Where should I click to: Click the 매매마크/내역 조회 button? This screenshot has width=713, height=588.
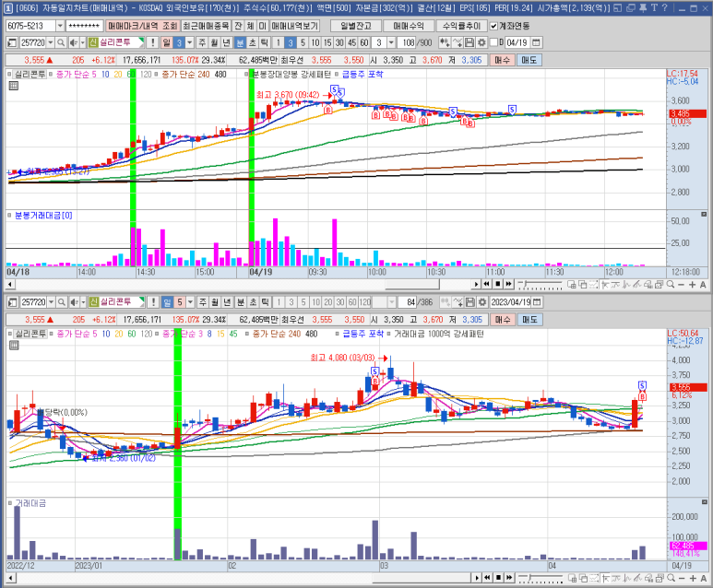click(x=143, y=26)
